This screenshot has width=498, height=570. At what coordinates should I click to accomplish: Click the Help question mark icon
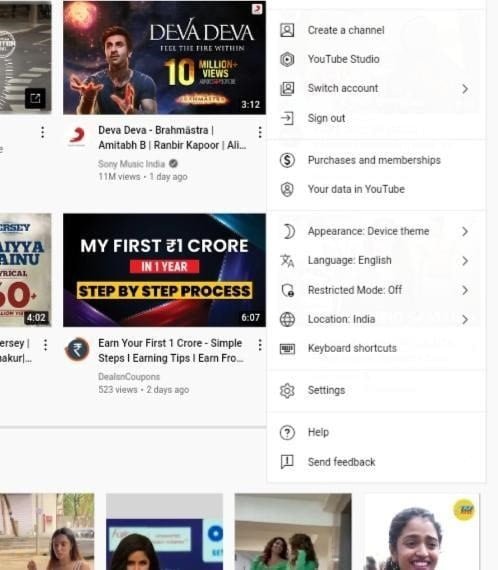coord(287,433)
